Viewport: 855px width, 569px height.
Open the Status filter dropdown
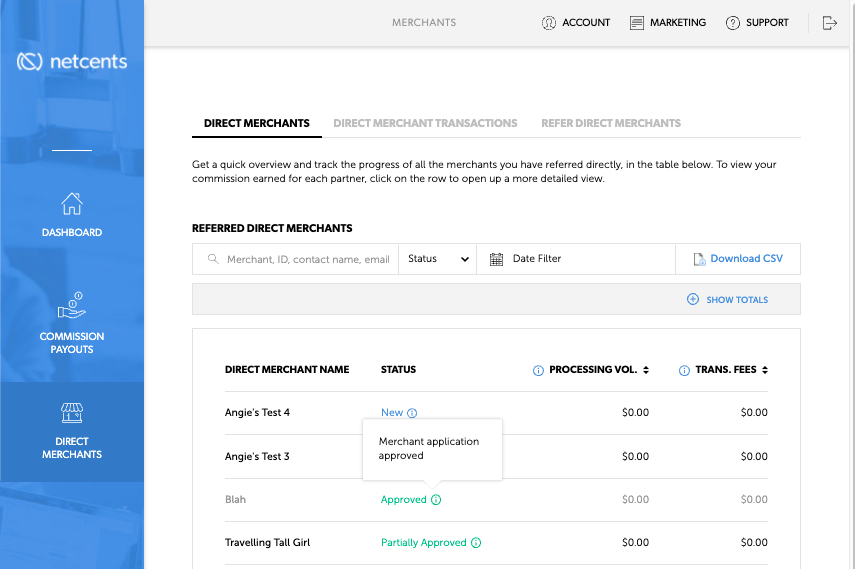[x=437, y=259]
